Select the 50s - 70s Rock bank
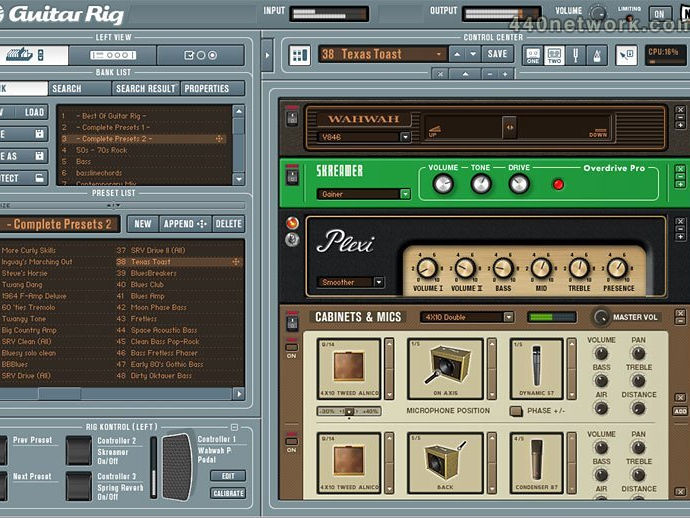Screen dimensions: 690x518 click(x=101, y=150)
